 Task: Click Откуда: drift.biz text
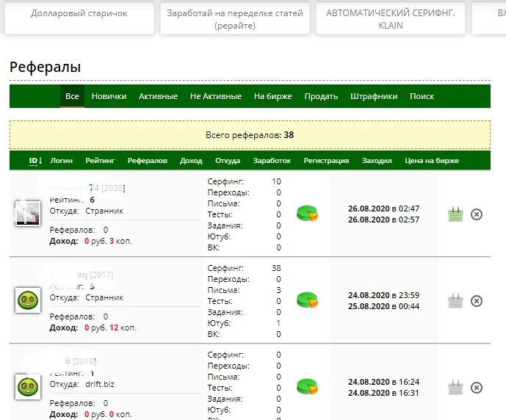[82, 384]
